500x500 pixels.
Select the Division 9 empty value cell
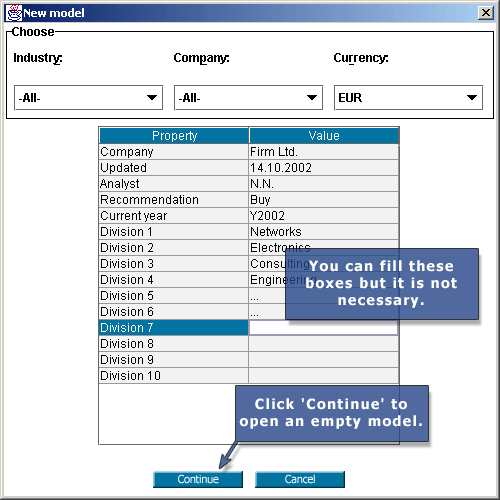click(323, 360)
